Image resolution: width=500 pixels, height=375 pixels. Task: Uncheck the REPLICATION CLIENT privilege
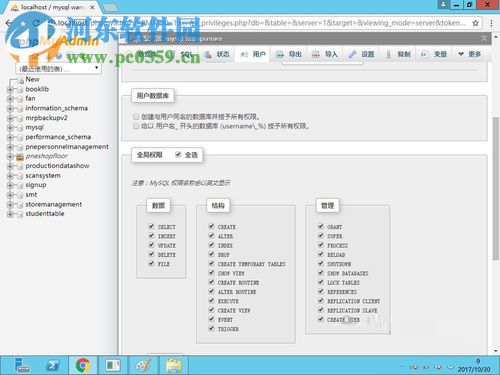[x=321, y=301]
